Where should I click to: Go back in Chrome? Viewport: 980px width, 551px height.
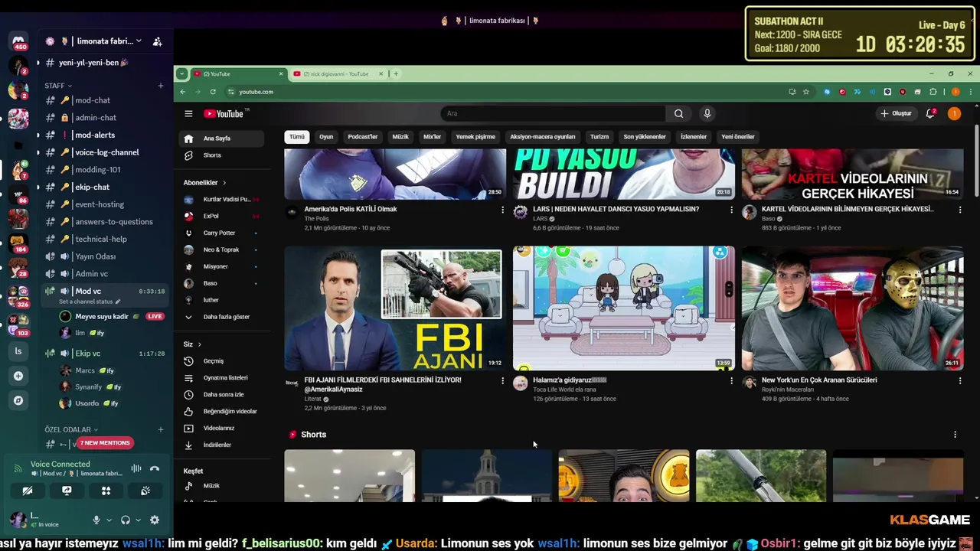click(x=183, y=92)
